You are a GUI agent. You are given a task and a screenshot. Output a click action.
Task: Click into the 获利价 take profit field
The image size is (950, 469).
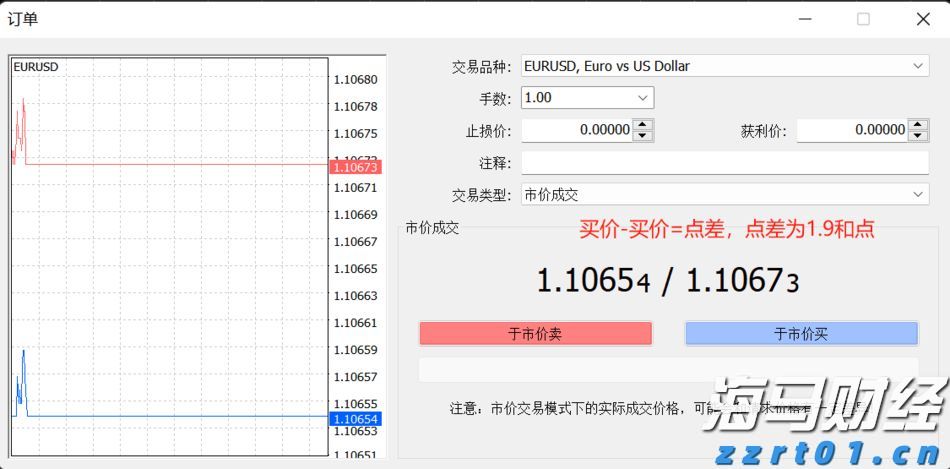(x=852, y=130)
